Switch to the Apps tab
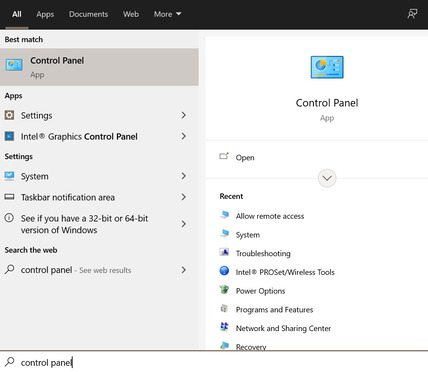428x372 pixels. 45,14
